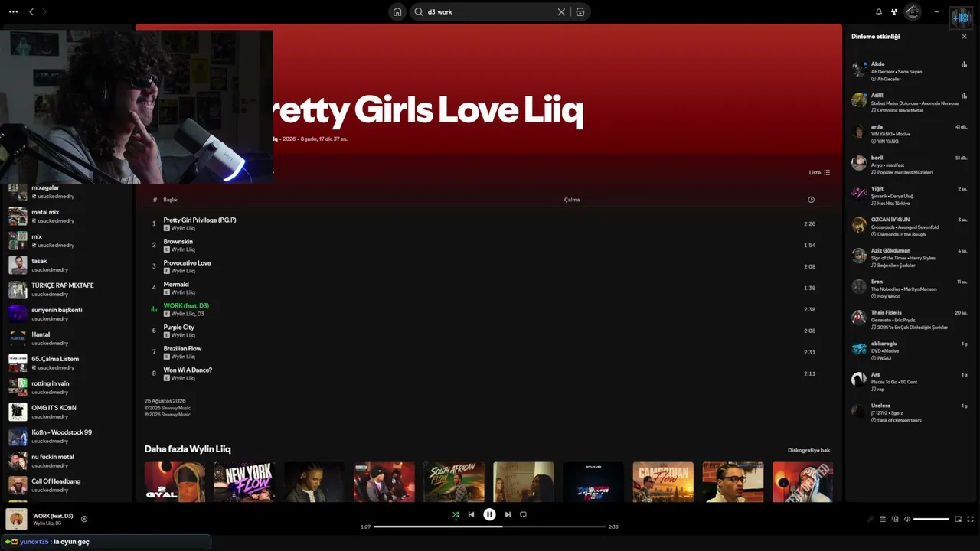
Task: Click into the search field
Action: 490,11
